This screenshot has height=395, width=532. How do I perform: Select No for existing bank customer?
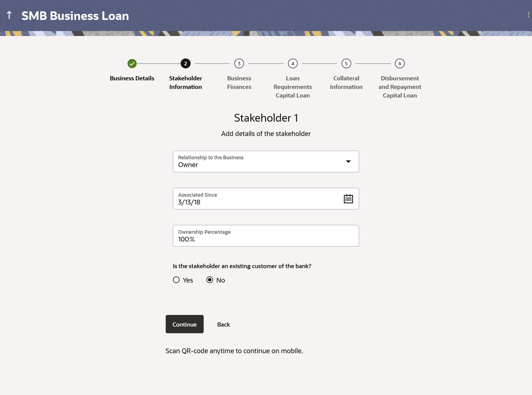coord(210,280)
